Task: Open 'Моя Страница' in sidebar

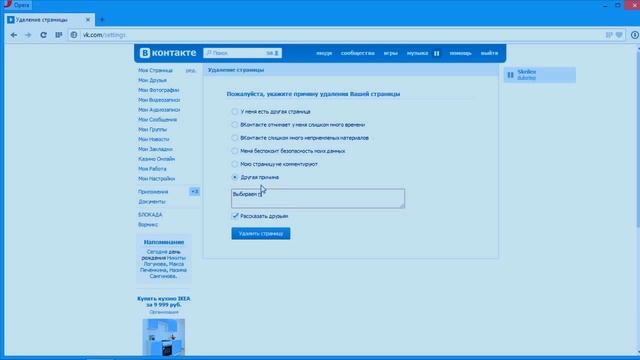Action: 155,71
